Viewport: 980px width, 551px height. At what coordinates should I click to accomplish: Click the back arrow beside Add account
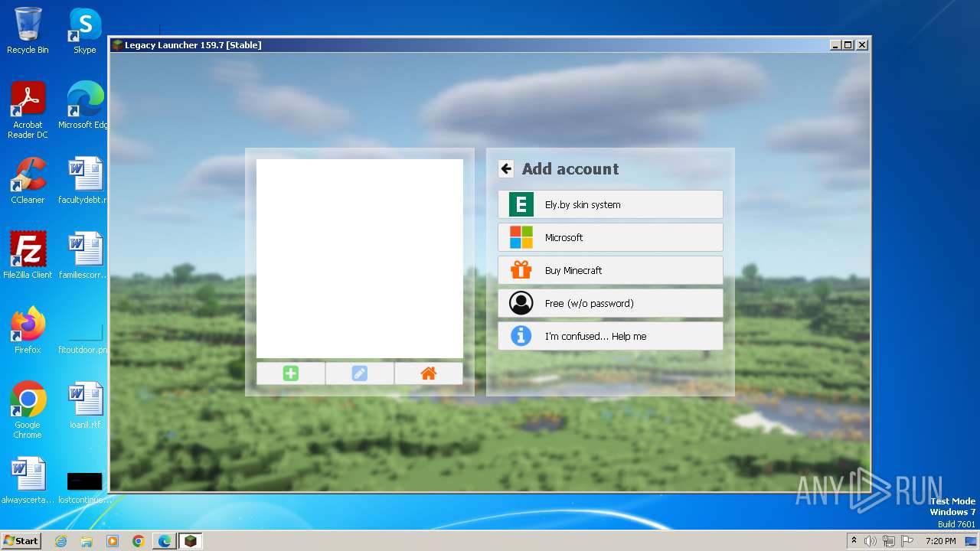tap(506, 169)
